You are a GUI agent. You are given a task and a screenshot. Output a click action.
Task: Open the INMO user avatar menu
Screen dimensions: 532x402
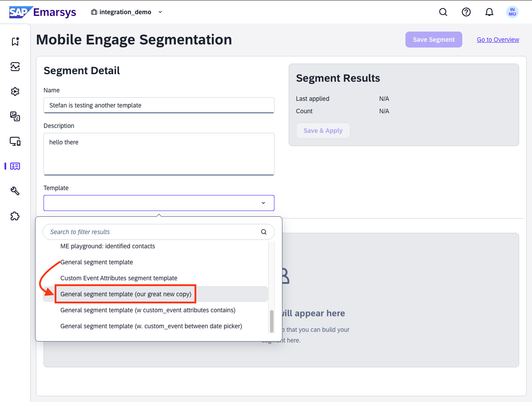pos(512,12)
